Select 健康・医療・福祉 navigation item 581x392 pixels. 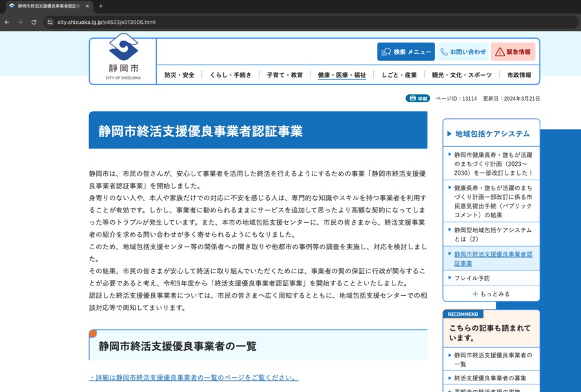(341, 75)
